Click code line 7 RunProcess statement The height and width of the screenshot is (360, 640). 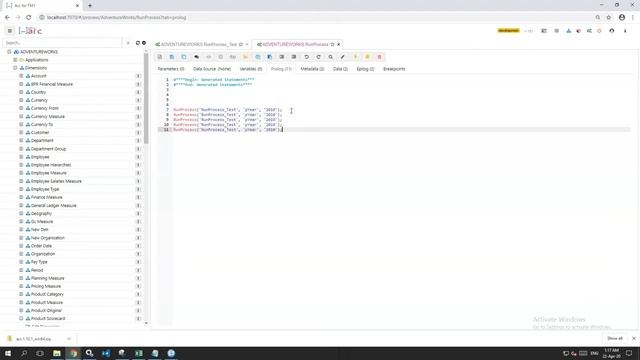pos(227,110)
